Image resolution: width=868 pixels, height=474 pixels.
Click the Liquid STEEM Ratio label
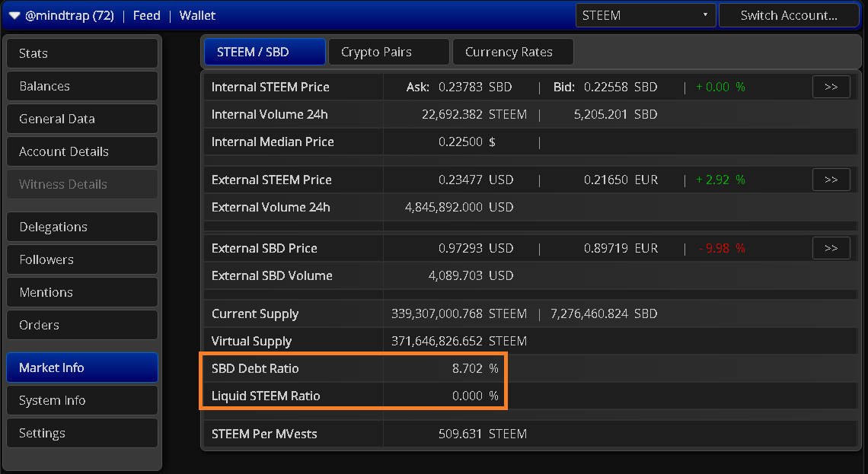click(266, 396)
